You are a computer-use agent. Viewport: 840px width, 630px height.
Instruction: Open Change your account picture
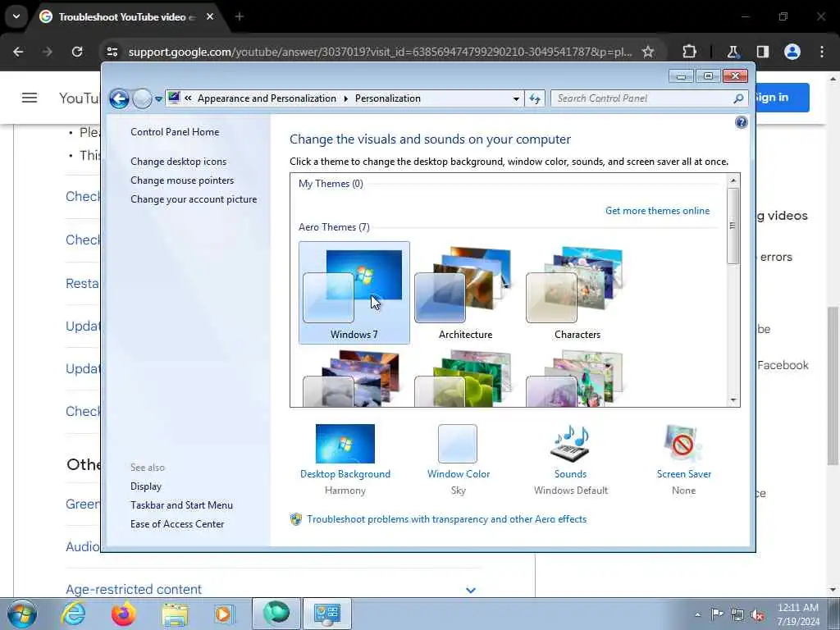(194, 199)
